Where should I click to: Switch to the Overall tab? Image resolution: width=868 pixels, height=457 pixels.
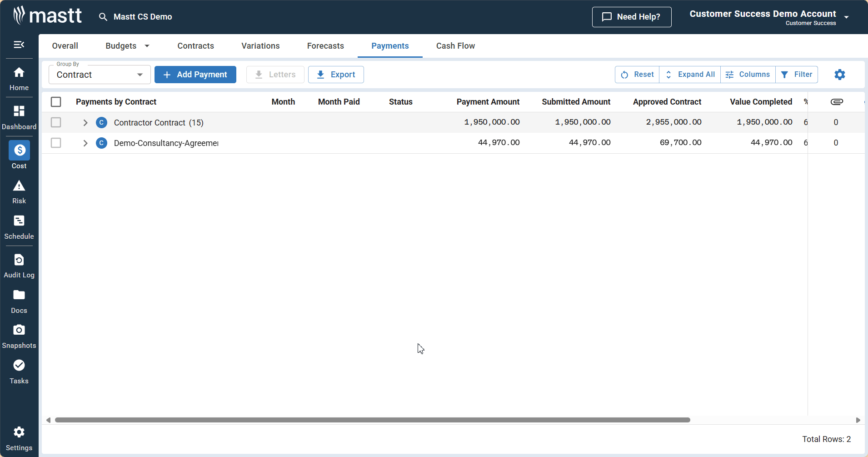click(x=65, y=46)
